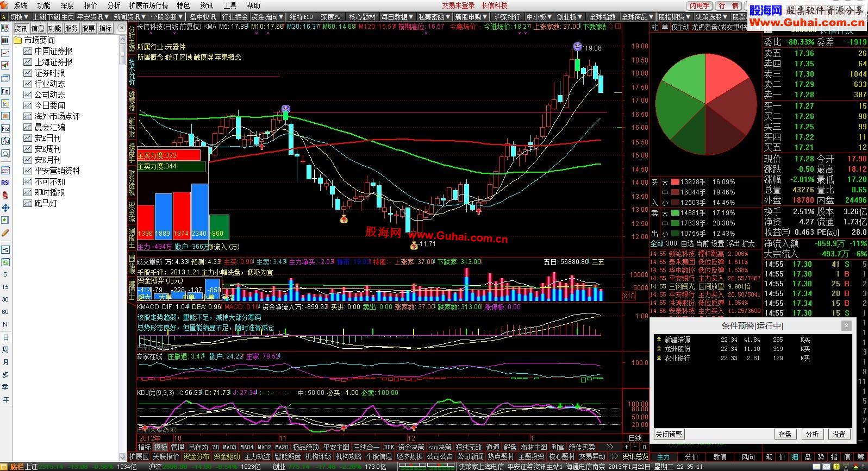The width and height of the screenshot is (868, 471).
Task: Click the candlestick icon in left strip
Action: [x=5, y=66]
